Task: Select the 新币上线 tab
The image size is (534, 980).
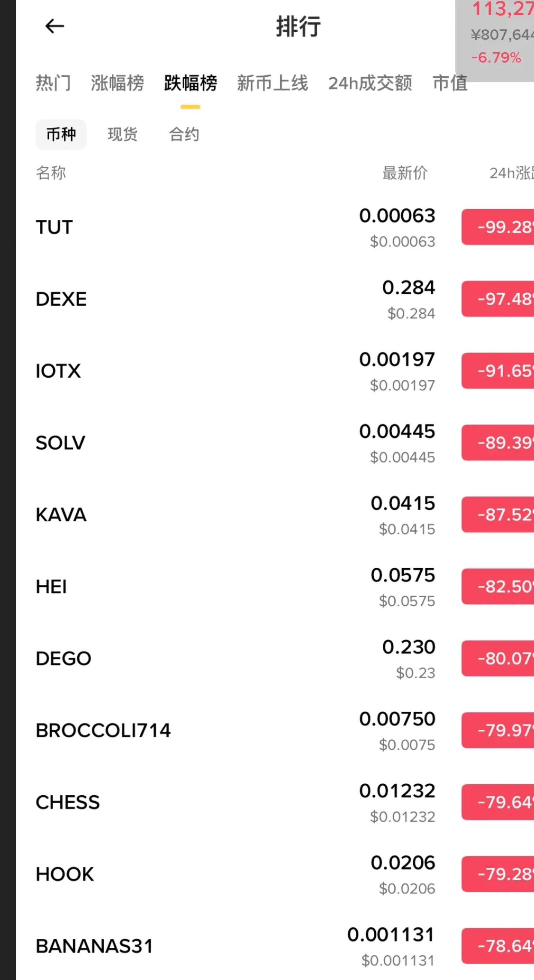Action: [272, 83]
